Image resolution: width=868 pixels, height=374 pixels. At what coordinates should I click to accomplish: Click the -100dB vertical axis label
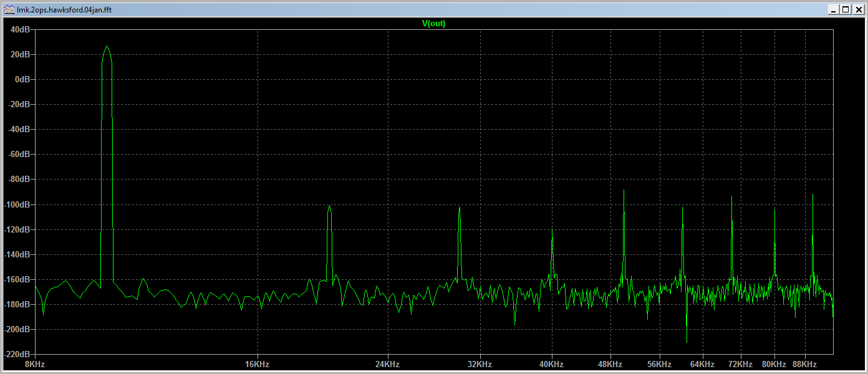17,204
